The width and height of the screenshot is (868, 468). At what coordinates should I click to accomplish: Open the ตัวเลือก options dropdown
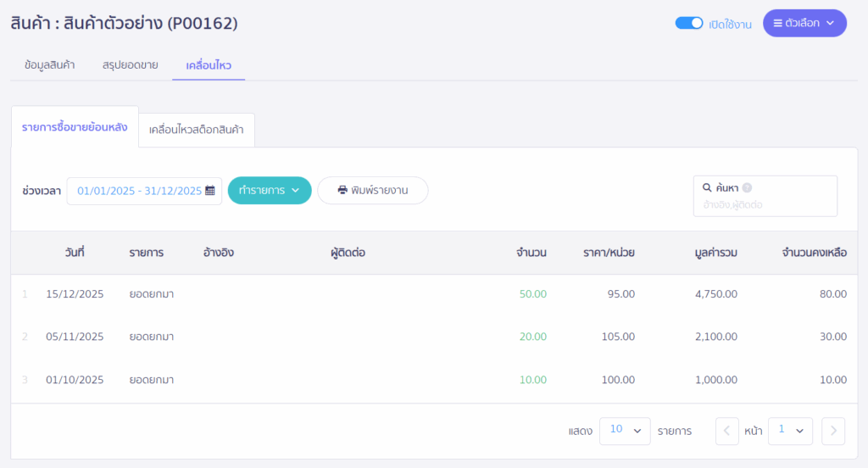click(804, 23)
